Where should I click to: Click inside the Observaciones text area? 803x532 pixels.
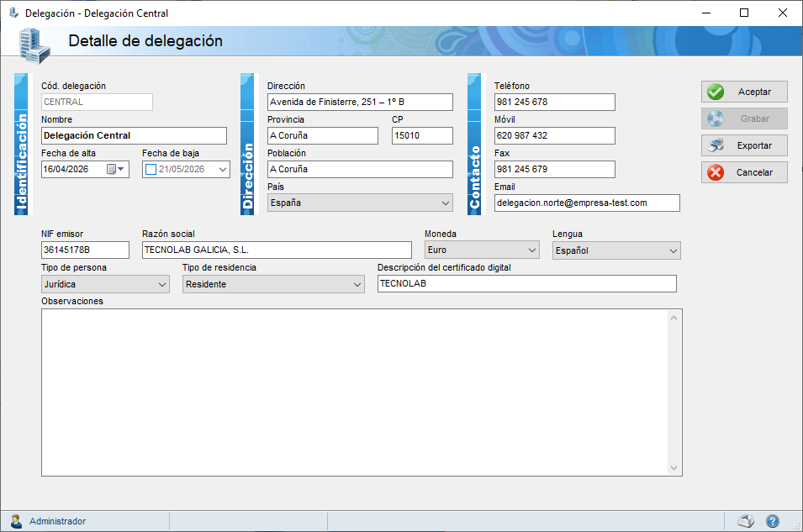(354, 392)
